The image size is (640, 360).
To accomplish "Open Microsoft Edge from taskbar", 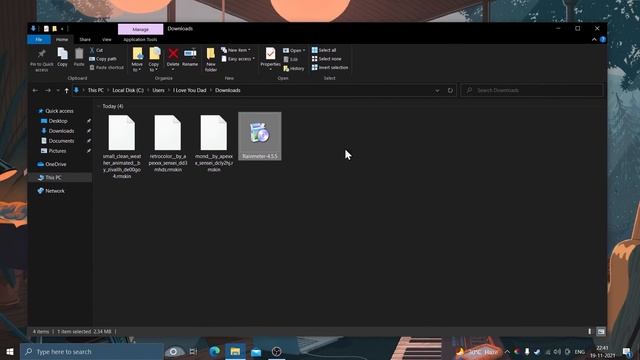I will pyautogui.click(x=214, y=351).
